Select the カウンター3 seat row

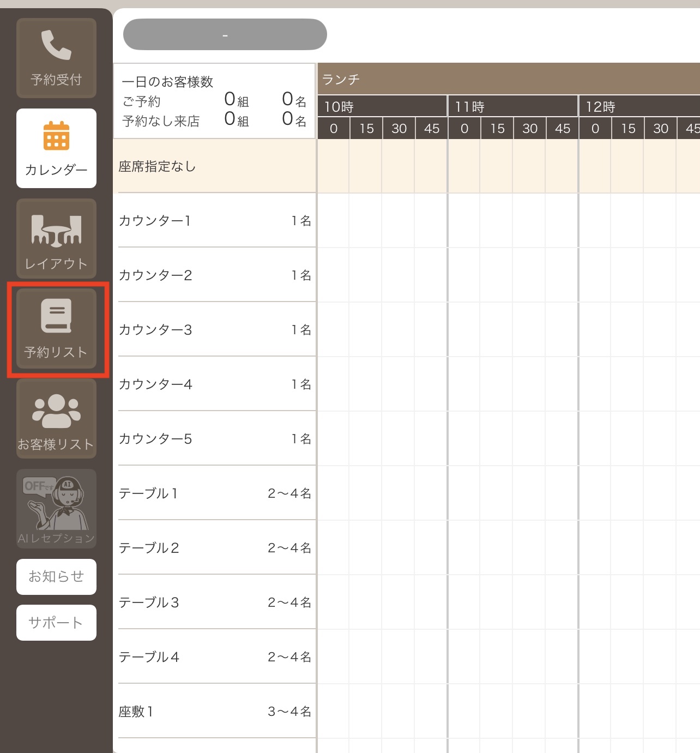(x=215, y=330)
